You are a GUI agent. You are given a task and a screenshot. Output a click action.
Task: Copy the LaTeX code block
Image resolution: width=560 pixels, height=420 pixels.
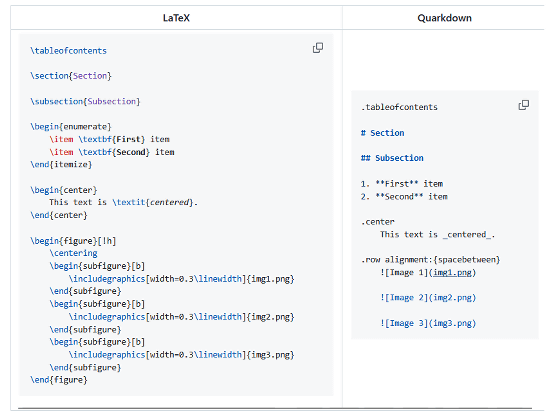[318, 48]
